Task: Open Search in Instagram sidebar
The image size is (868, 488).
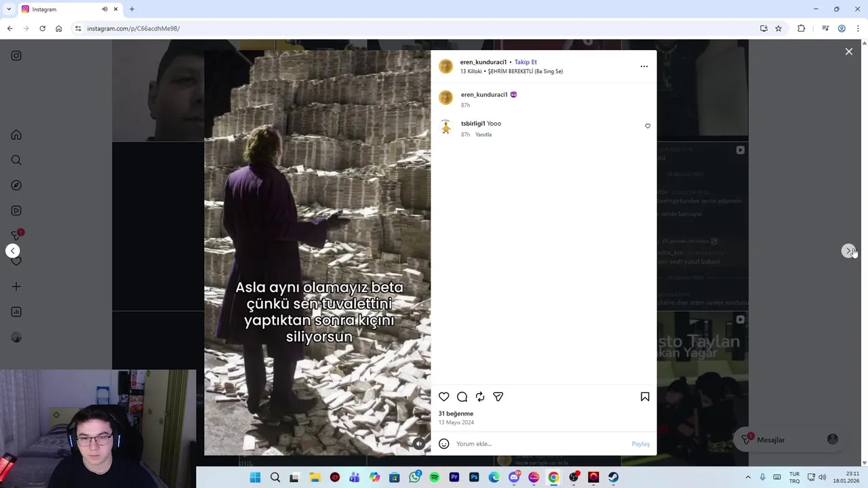Action: tap(16, 160)
